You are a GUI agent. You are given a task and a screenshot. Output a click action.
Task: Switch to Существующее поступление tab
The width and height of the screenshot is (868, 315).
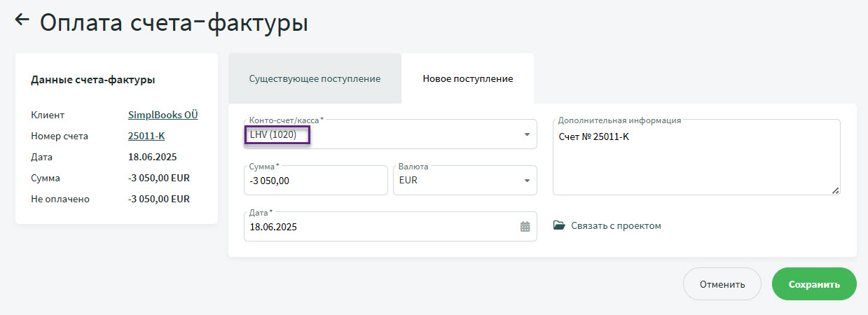click(315, 78)
